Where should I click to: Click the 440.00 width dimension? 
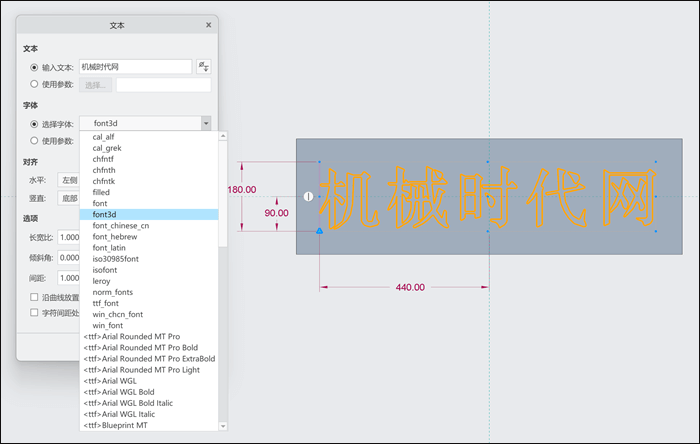pos(410,287)
